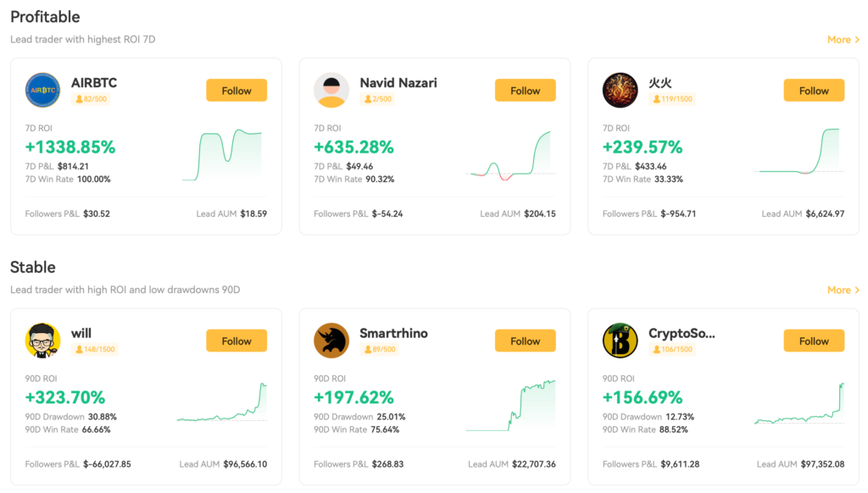This screenshot has height=493, width=868.
Task: Follow Smartrhino trader
Action: 525,341
